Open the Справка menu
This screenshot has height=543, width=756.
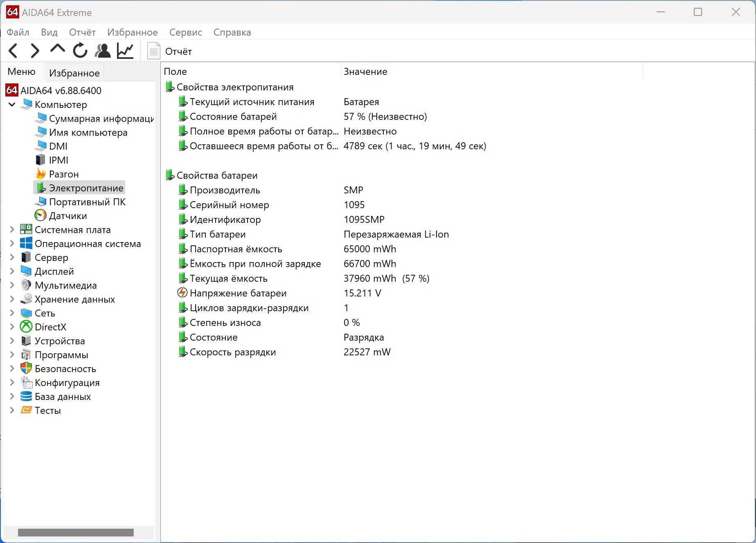[232, 32]
